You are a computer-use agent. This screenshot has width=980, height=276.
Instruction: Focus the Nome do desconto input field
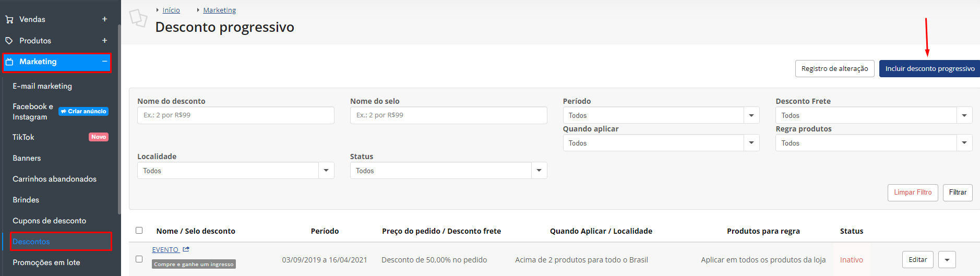[235, 115]
